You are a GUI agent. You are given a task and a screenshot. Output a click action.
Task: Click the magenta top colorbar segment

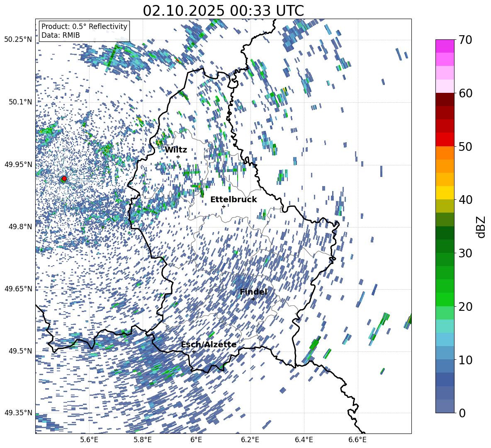[445, 46]
